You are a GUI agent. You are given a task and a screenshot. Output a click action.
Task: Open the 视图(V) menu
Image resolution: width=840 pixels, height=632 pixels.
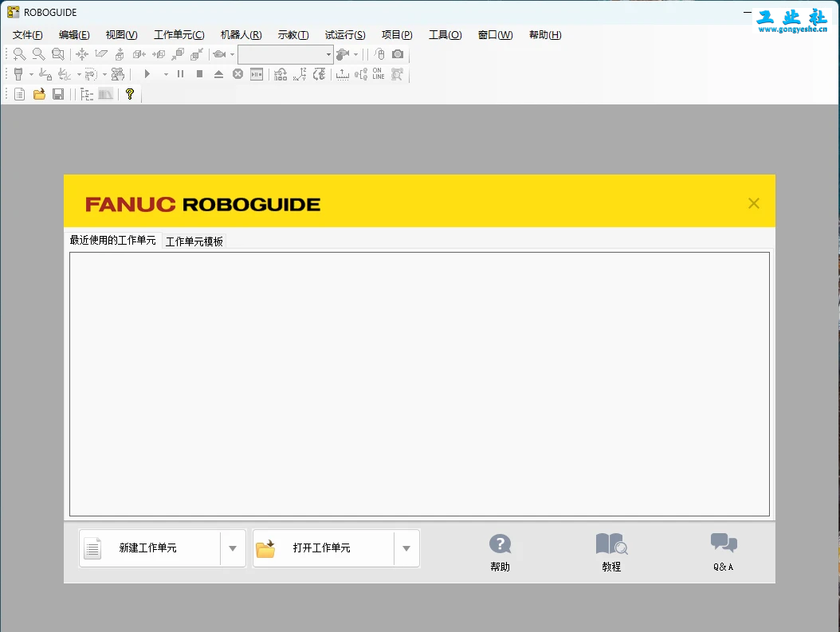point(121,35)
